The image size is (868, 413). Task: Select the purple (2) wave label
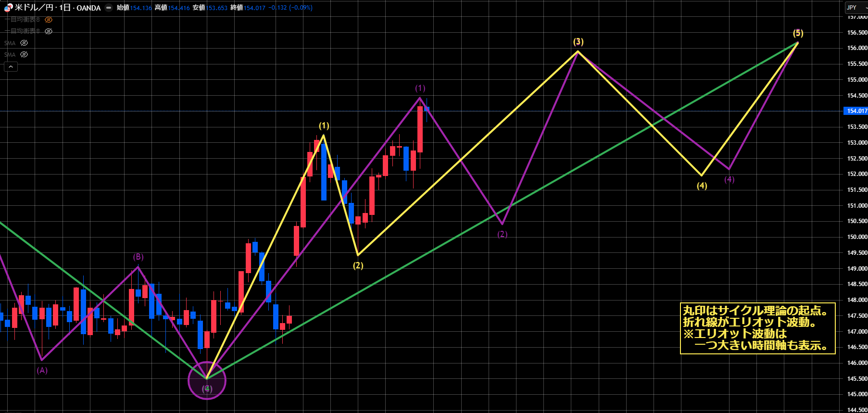coord(502,234)
